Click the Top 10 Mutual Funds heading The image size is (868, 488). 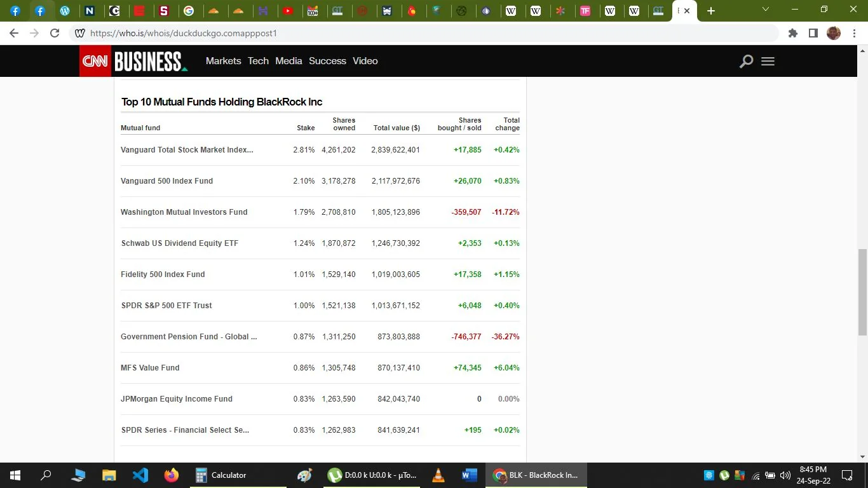click(x=222, y=102)
